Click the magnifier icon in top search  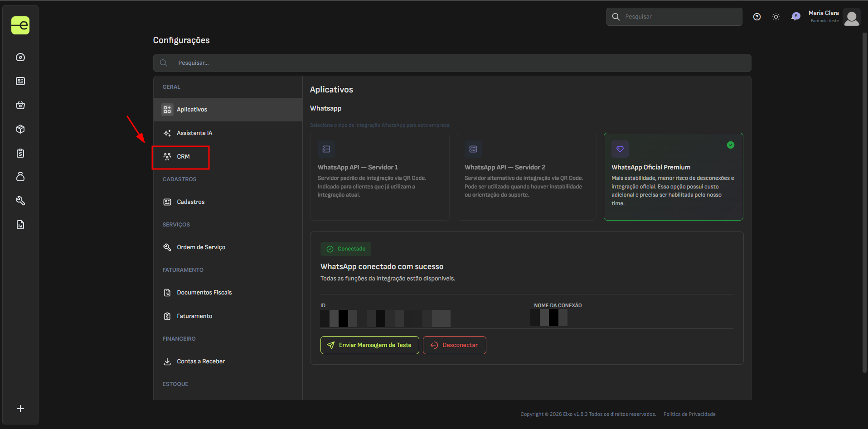click(x=616, y=17)
